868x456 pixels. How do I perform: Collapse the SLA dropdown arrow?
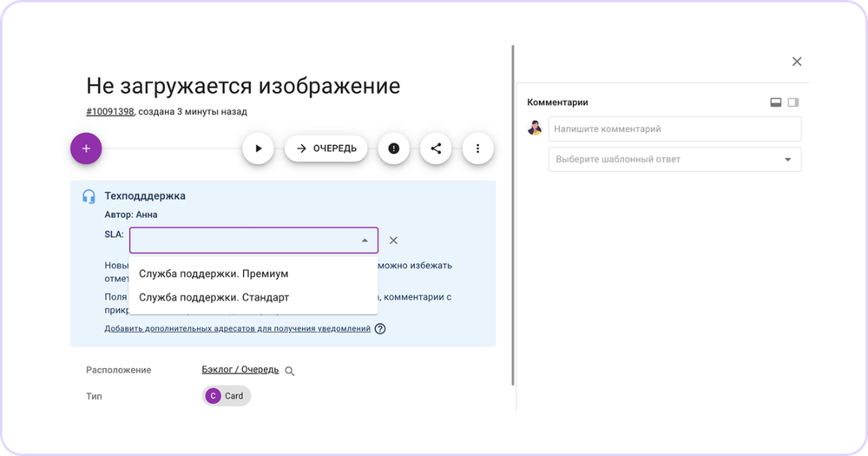(365, 241)
